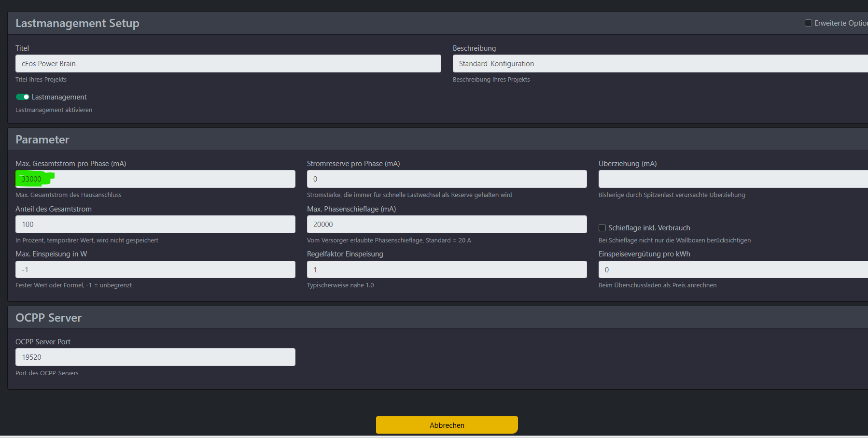Focus the Regelfaktor Einspeisung input
Viewport: 868px width, 438px height.
pyautogui.click(x=447, y=270)
